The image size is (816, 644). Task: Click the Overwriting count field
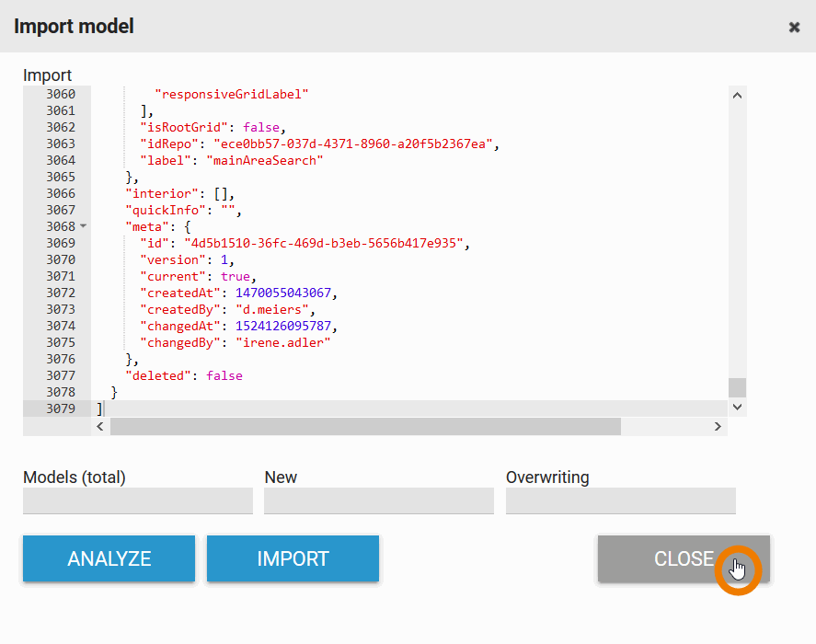pos(620,500)
